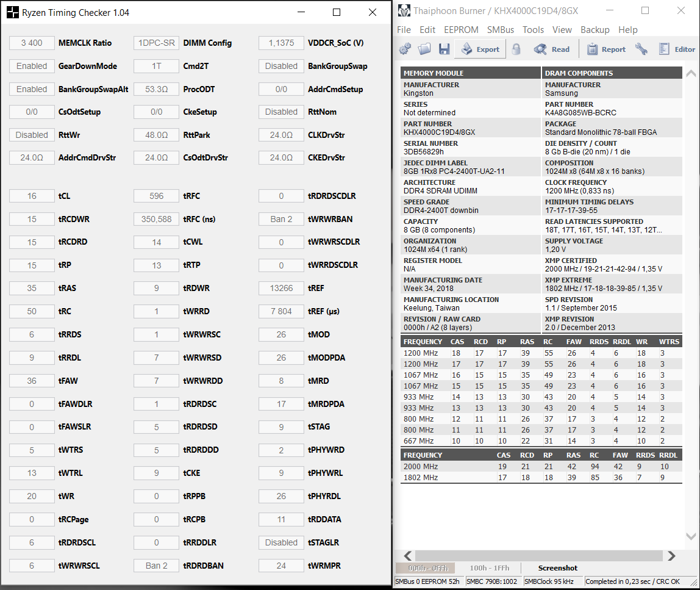Click the SMBC 790B:1002 status entry

(493, 581)
